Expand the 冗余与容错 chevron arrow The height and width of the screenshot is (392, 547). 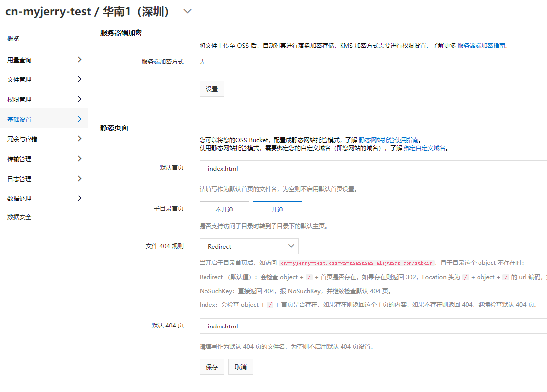tap(79, 139)
